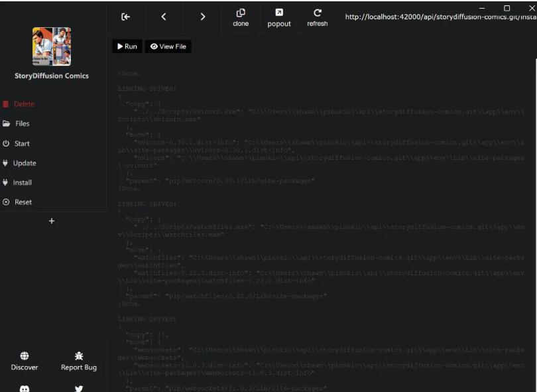Choose Start from the sidebar menu
This screenshot has height=392, width=537.
pyautogui.click(x=22, y=143)
